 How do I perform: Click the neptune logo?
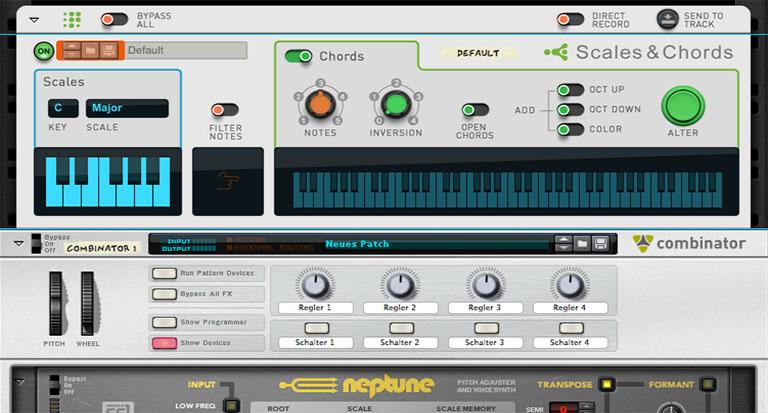pos(357,385)
